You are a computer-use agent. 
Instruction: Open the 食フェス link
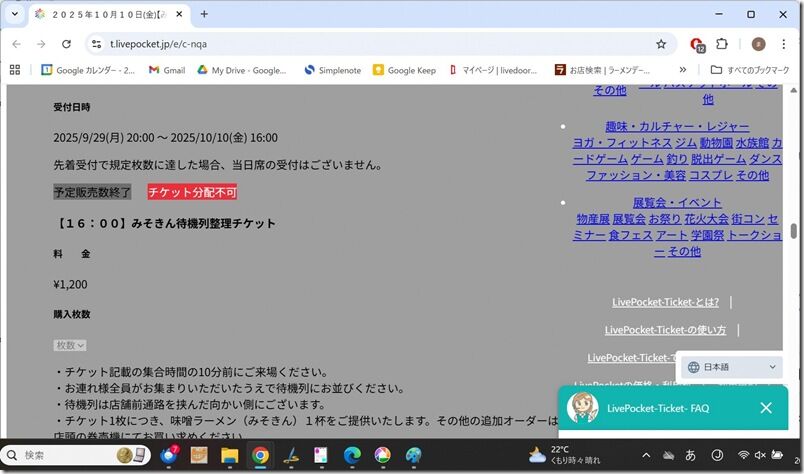630,235
